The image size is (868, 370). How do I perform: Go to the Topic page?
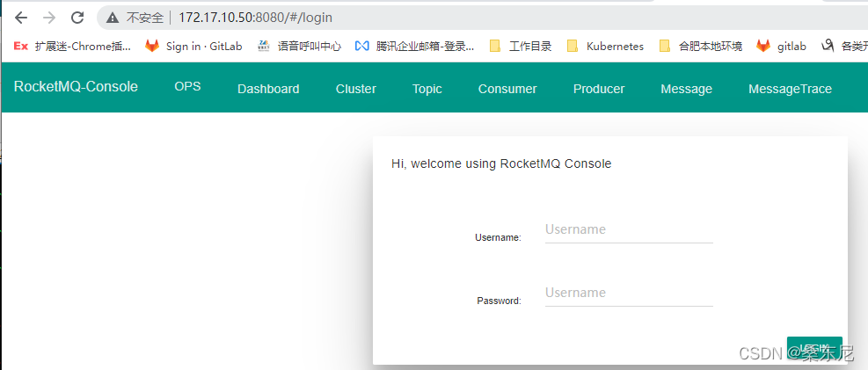pos(427,89)
